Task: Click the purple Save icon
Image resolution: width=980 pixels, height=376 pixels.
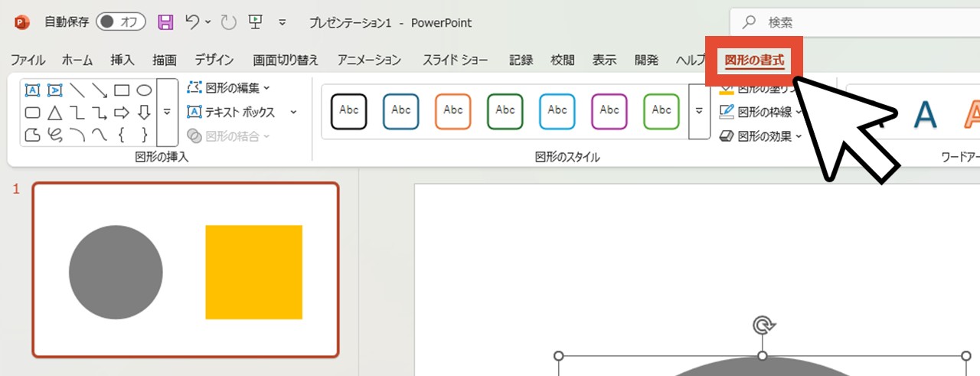Action: (165, 22)
